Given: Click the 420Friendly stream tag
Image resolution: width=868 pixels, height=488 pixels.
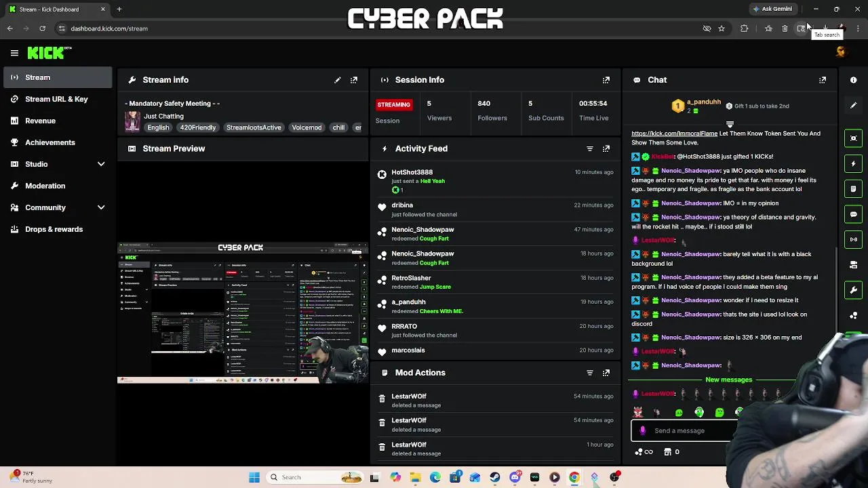Looking at the screenshot, I should [x=198, y=127].
